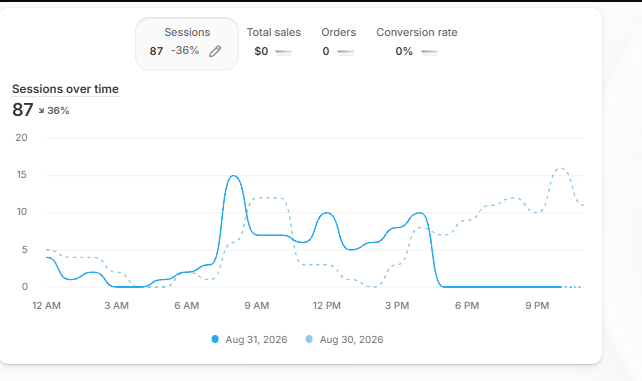Click the -36% value in Sessions tab
Viewport: 642px width, 381px height.
click(185, 50)
